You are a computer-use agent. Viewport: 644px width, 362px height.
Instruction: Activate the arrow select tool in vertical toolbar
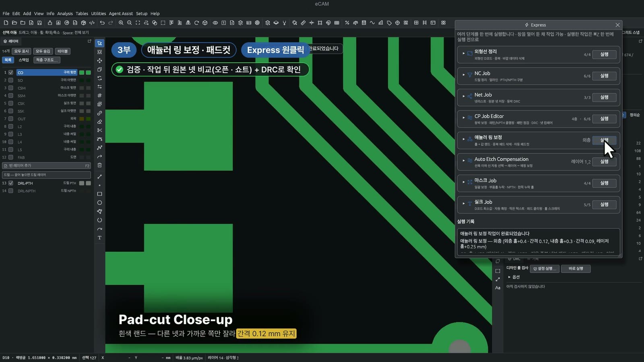coord(99,43)
